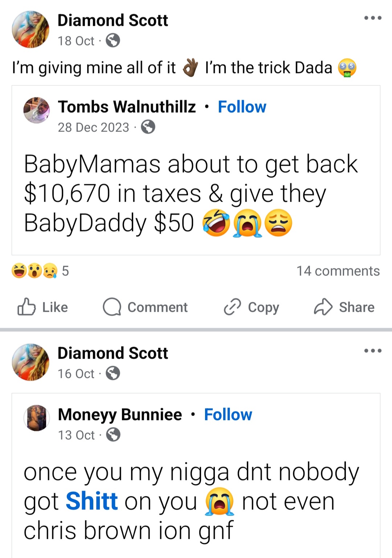Open Moneyy Bunniee profile picture
The image size is (392, 558).
[x=36, y=418]
